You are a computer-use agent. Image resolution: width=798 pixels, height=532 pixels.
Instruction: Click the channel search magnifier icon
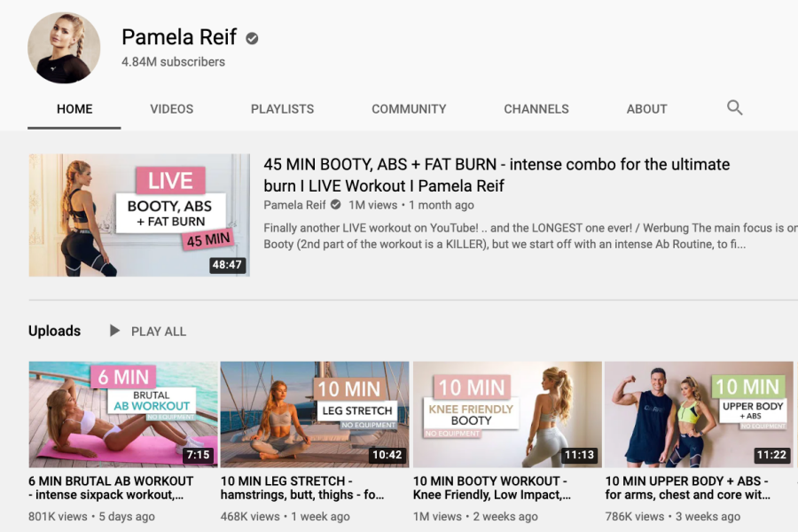point(734,108)
